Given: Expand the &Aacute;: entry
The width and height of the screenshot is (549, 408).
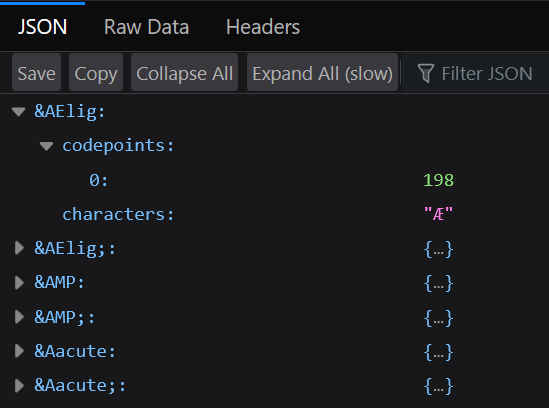Looking at the screenshot, I should tap(19, 386).
